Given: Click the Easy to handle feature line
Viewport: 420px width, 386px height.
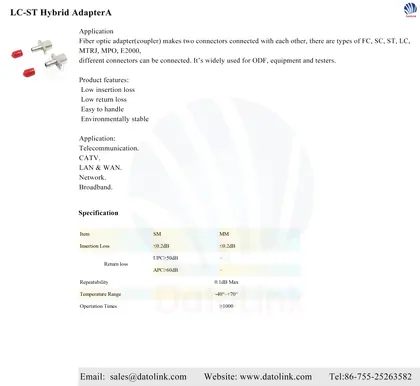Looking at the screenshot, I should pyautogui.click(x=102, y=109).
